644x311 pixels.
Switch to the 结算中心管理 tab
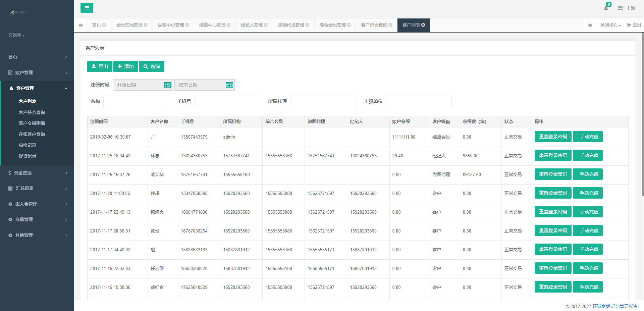pos(212,25)
